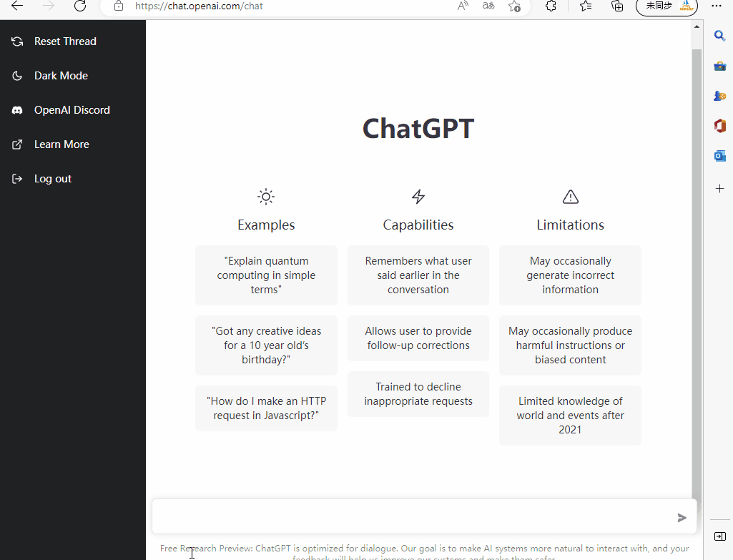Viewport: 733px width, 560px height.
Task: Click the Examples sun icon
Action: click(x=266, y=197)
